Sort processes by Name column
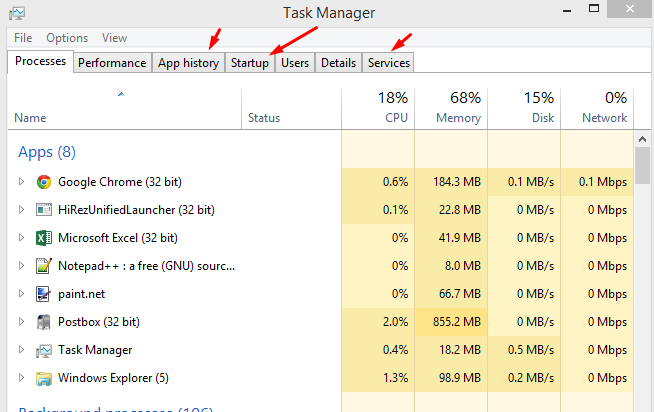The width and height of the screenshot is (654, 412). (x=124, y=108)
